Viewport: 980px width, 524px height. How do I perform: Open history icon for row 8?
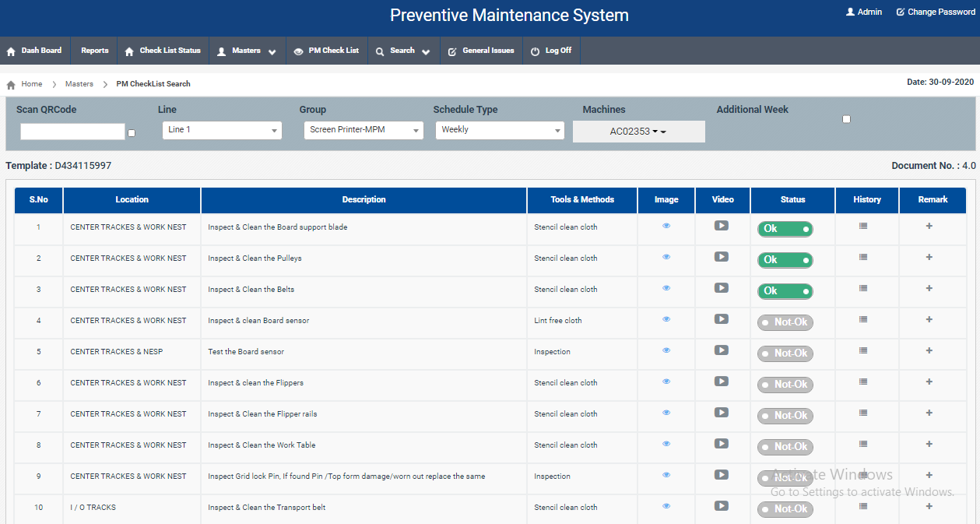(x=863, y=444)
